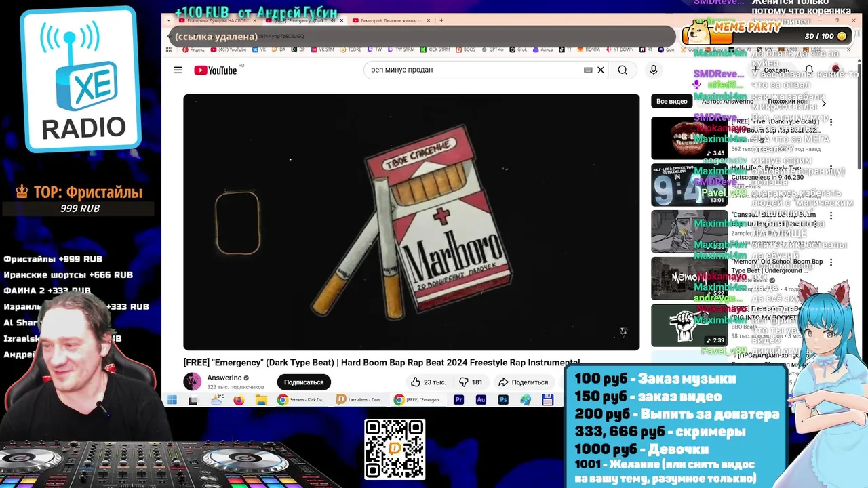Click the search field 'реп минус продан'

(475, 70)
